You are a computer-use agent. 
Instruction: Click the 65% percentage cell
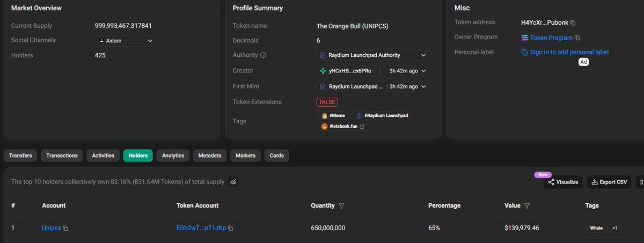point(434,229)
